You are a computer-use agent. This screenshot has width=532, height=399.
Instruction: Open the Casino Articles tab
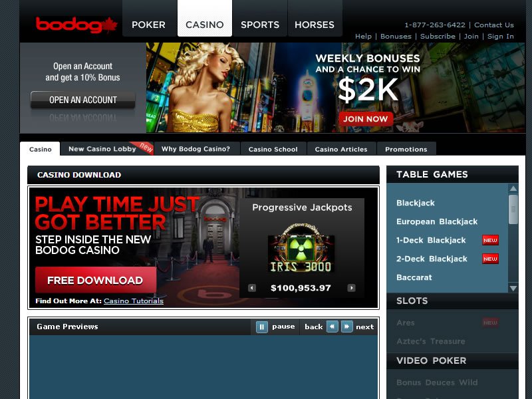coord(341,148)
